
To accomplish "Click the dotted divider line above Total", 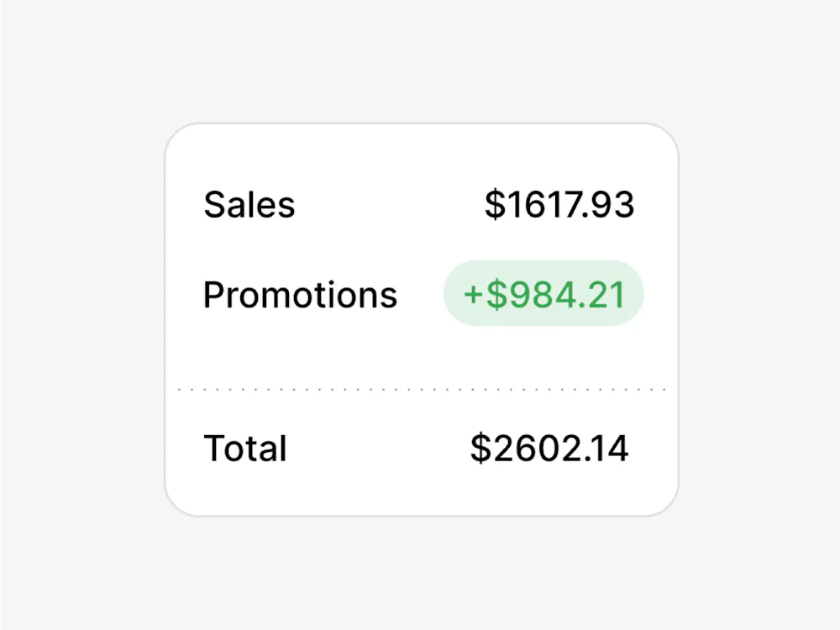I will pyautogui.click(x=422, y=390).
